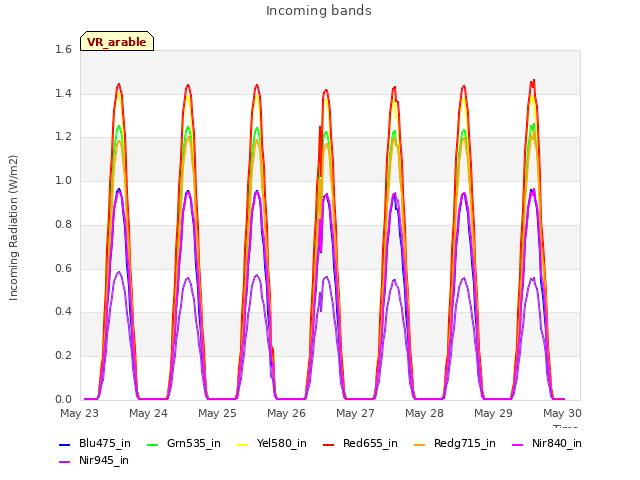Click the green Grn535_in color marker

[152, 444]
